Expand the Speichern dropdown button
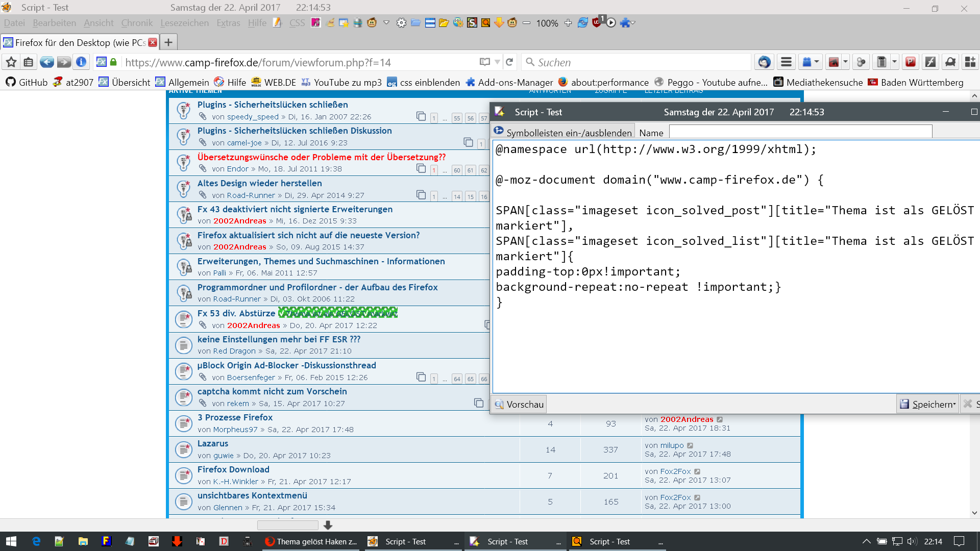This screenshot has height=551, width=980. (927, 404)
